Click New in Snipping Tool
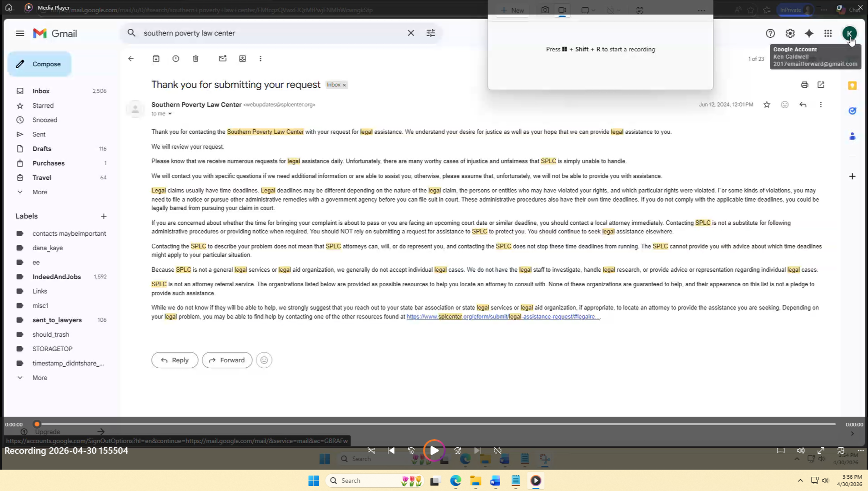This screenshot has width=868, height=491. (x=512, y=10)
